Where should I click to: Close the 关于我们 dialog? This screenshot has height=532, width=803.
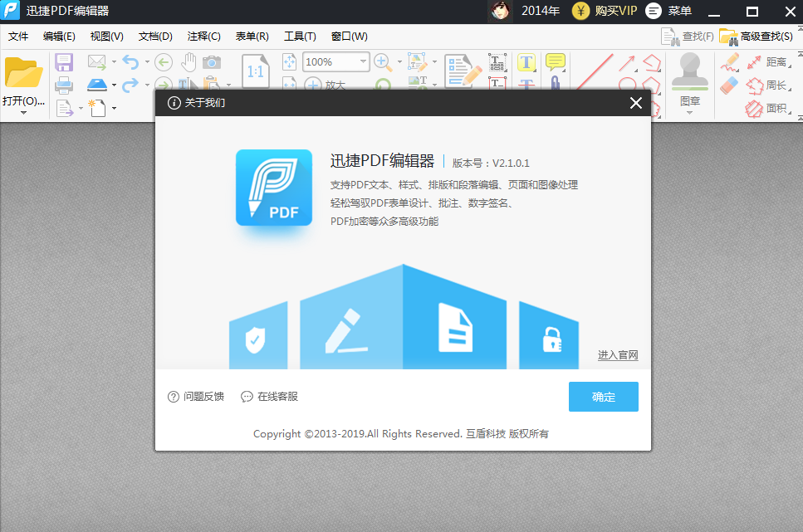click(x=635, y=103)
